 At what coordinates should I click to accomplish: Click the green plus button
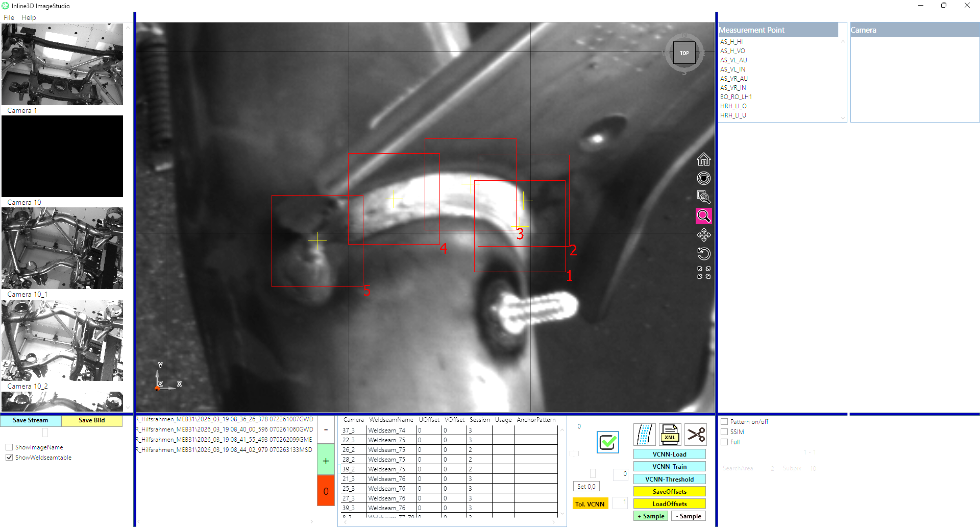[326, 461]
